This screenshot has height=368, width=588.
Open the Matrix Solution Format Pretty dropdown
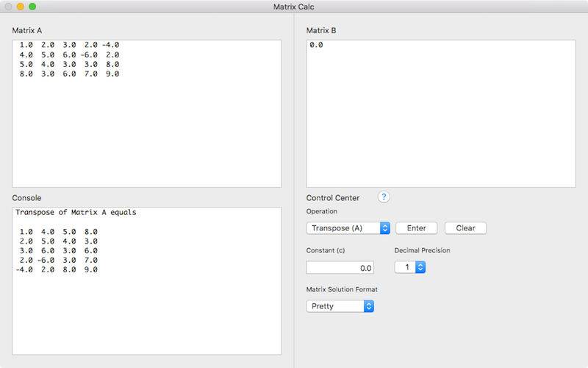pos(340,306)
